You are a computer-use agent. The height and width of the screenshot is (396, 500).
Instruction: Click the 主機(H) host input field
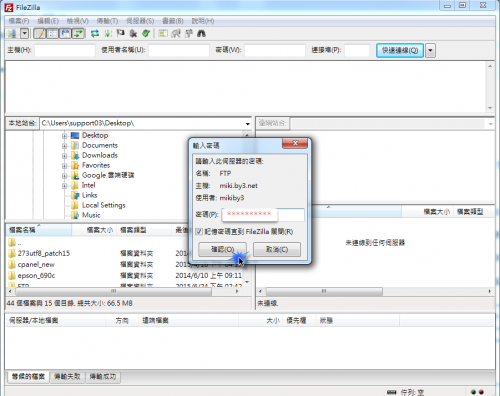(x=65, y=50)
